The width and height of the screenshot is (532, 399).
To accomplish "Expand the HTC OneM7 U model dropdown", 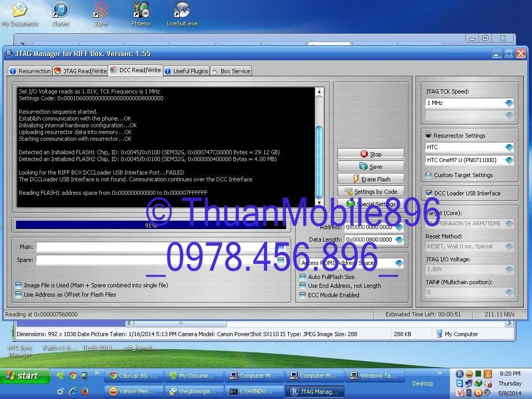I will [509, 161].
